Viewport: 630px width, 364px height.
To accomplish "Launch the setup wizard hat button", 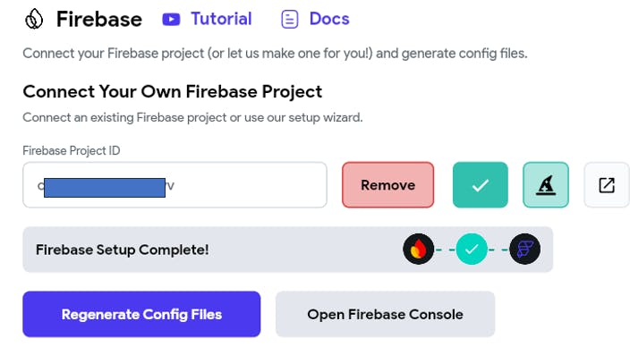I will pos(545,185).
